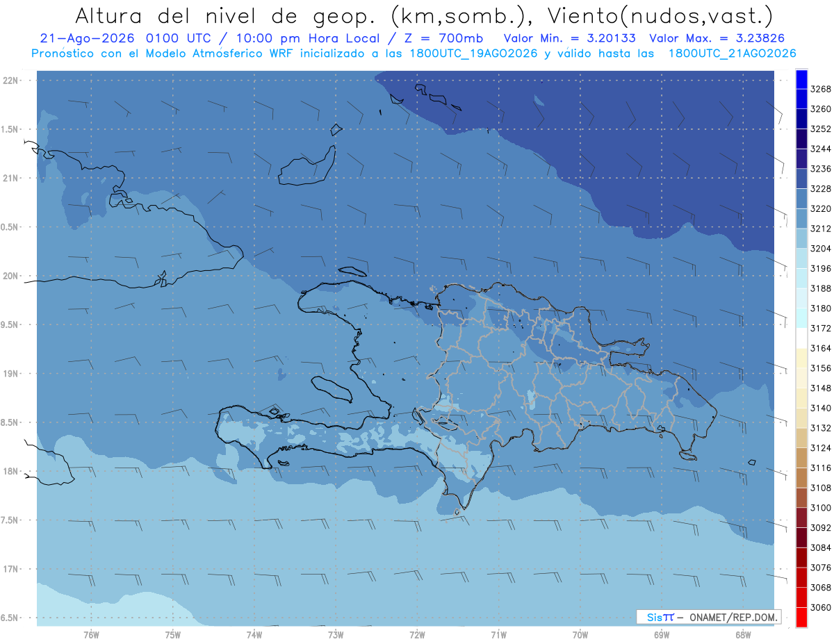Click the legend value 3220
This screenshot has width=834, height=644.
point(821,208)
